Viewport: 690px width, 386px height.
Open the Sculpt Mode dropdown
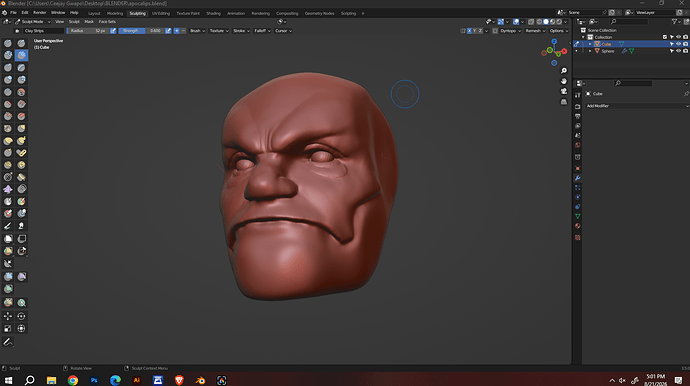33,22
